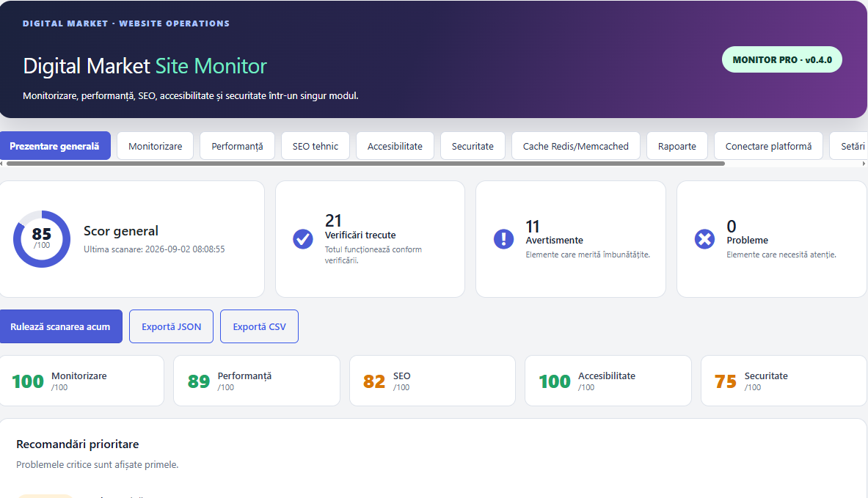Click the exclamation icon beside Avertismente
Image resolution: width=868 pixels, height=498 pixels.
coord(503,239)
